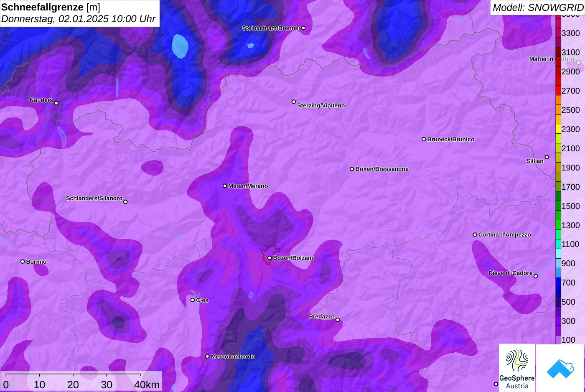The height and width of the screenshot is (392, 585).
Task: Click the 0 on the scale bar
Action: (x=6, y=384)
